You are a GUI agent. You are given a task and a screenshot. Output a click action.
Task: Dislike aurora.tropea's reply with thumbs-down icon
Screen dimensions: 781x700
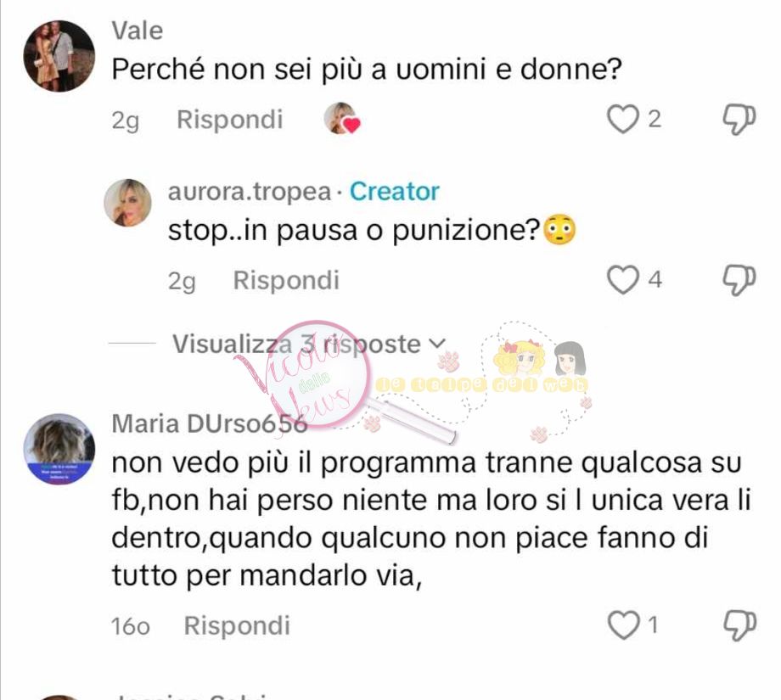(x=739, y=280)
